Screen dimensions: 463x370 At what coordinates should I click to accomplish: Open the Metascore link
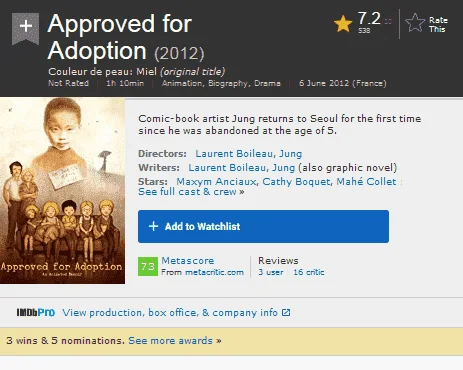(188, 261)
